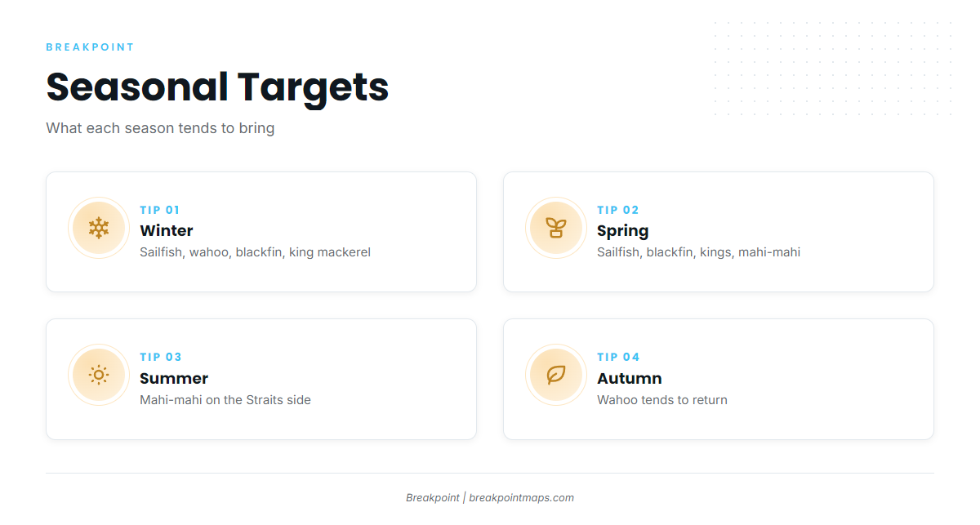Image resolution: width=980 pixels, height=525 pixels.
Task: Click the leaf icon for Autumn
Action: pos(556,375)
